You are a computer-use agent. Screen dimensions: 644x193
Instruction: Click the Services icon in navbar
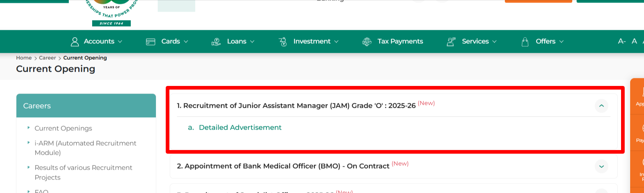pyautogui.click(x=451, y=42)
